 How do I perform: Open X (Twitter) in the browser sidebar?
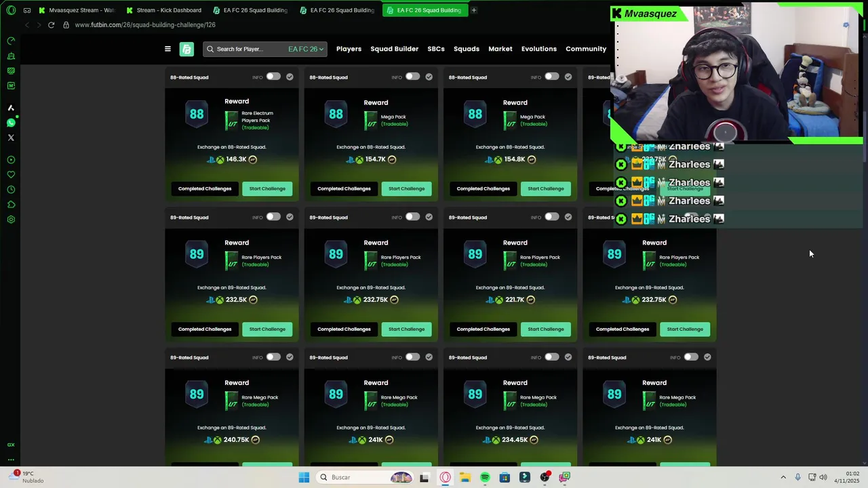pyautogui.click(x=11, y=138)
